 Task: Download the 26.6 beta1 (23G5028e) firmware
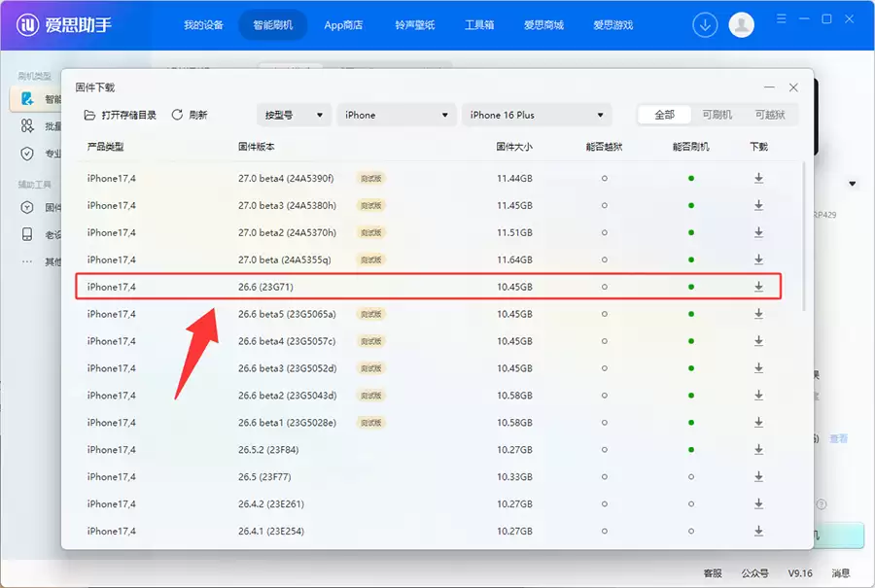758,423
